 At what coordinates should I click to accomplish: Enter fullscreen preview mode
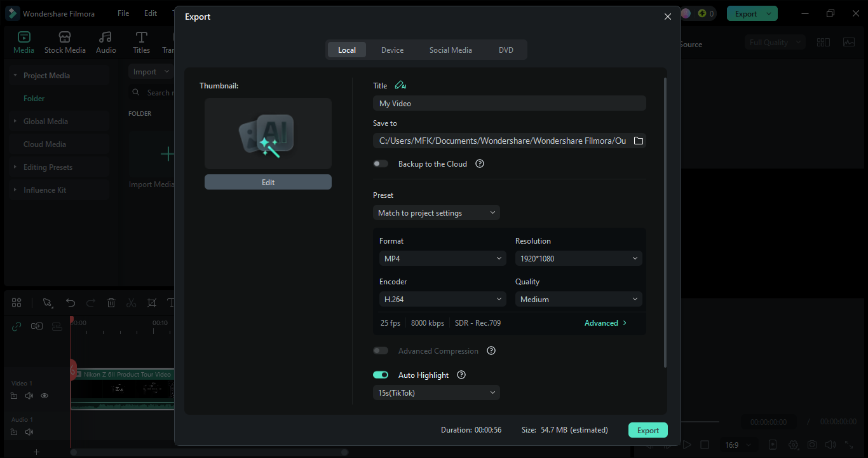tap(850, 445)
